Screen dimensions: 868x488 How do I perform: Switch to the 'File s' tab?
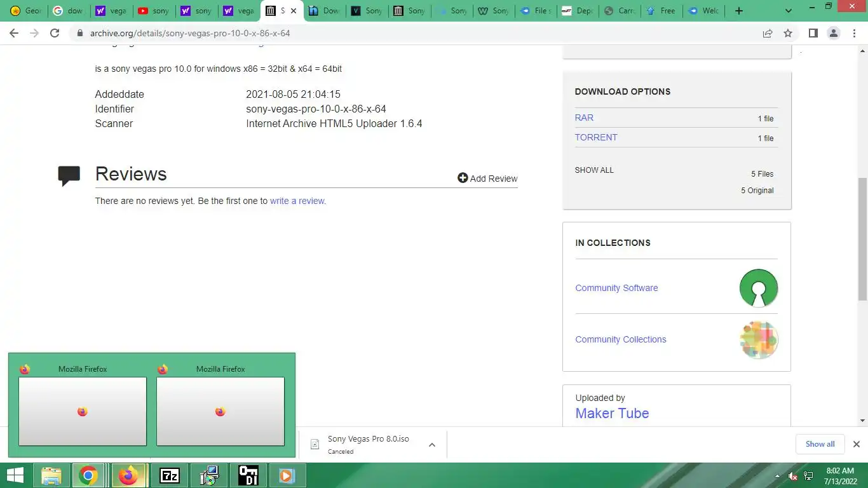[536, 11]
